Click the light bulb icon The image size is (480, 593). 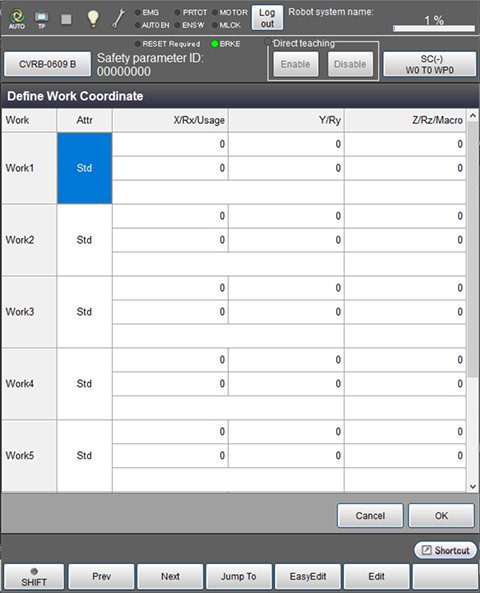93,19
